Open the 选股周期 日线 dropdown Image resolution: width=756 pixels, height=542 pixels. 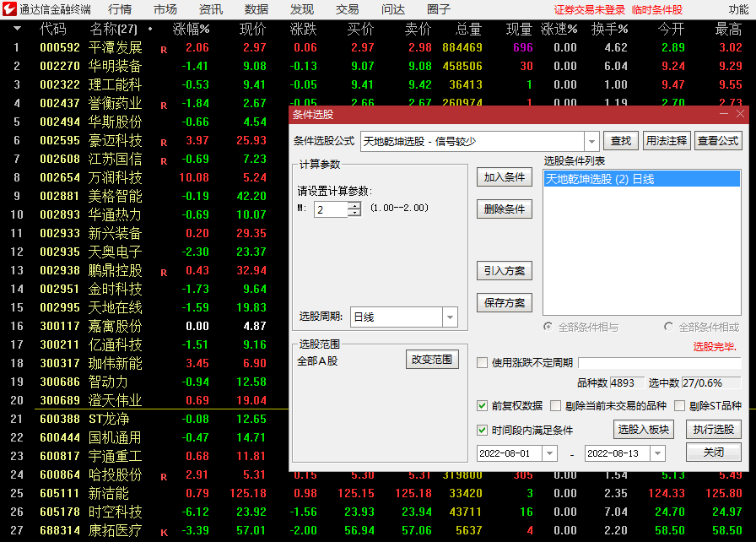click(x=450, y=317)
